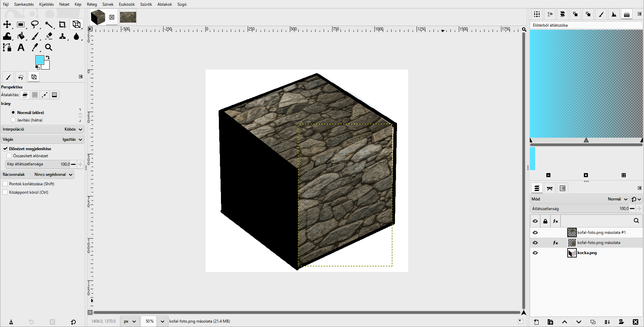Adjust the Kép átlátszatlansága slider

click(37, 164)
